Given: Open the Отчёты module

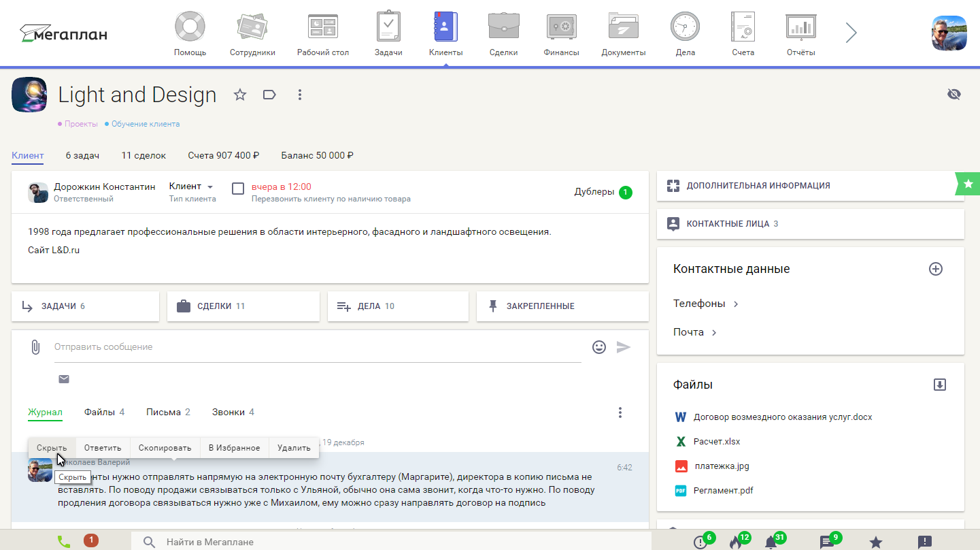Looking at the screenshot, I should [x=800, y=34].
